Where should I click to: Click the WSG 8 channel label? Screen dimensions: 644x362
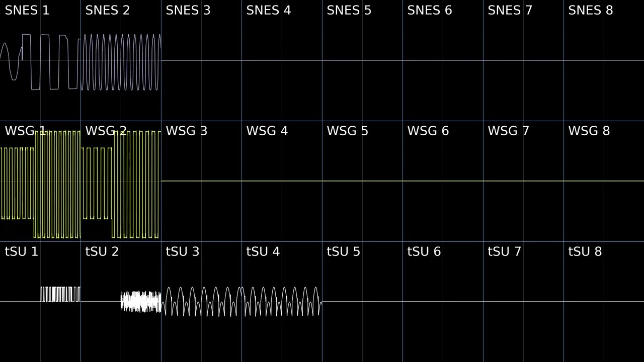589,131
